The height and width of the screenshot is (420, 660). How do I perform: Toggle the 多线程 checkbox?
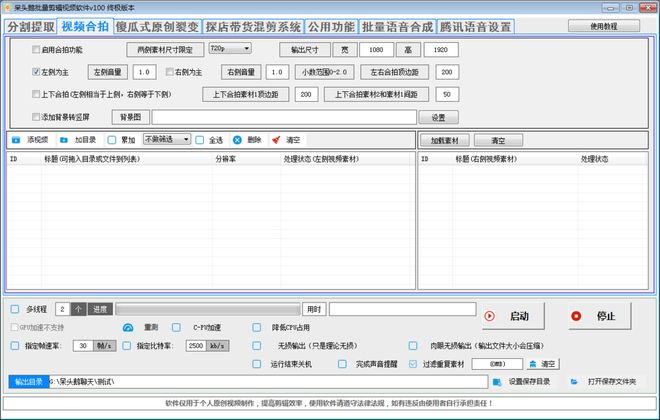(15, 309)
